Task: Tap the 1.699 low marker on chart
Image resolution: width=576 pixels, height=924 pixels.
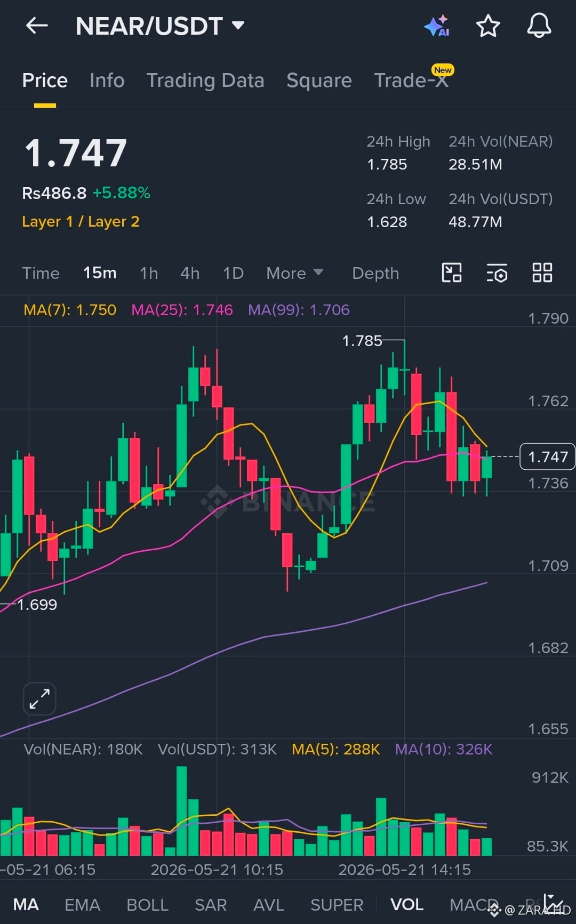Action: (37, 605)
